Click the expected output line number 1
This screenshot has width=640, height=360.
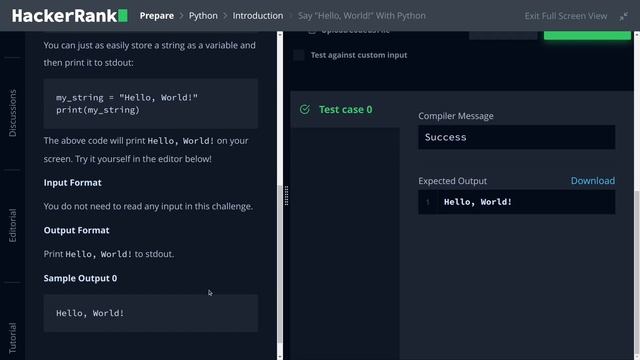pos(428,202)
